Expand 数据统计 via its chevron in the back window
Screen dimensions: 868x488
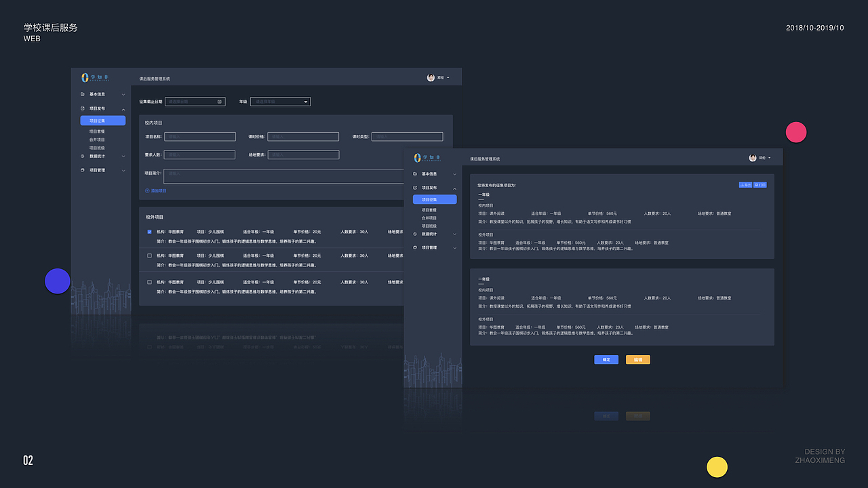click(x=123, y=156)
